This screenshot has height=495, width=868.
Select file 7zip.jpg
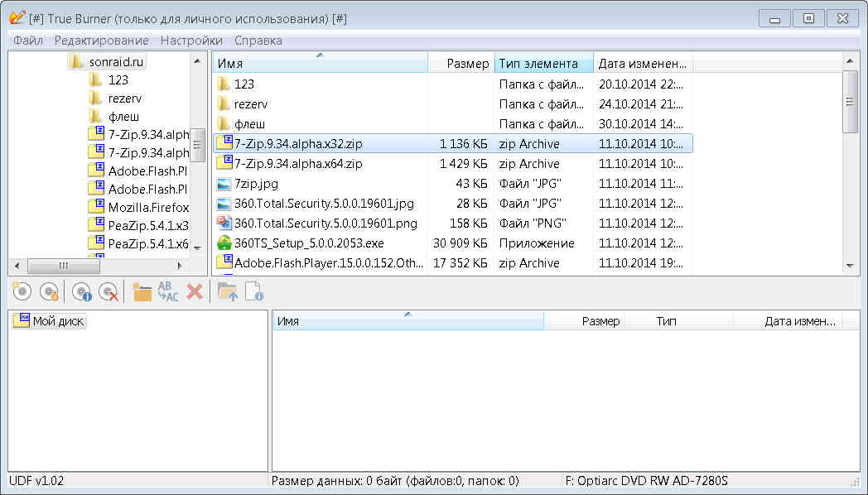[453, 184]
